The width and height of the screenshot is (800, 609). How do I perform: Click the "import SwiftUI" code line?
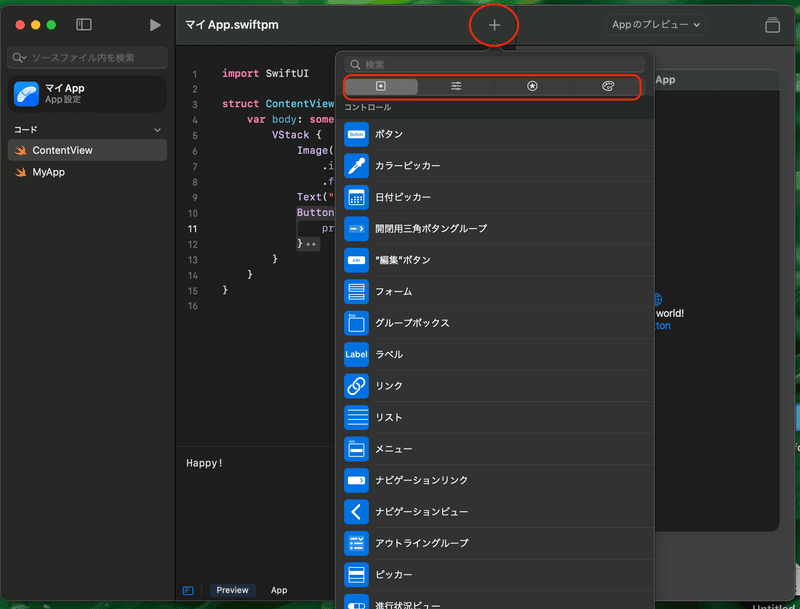265,73
